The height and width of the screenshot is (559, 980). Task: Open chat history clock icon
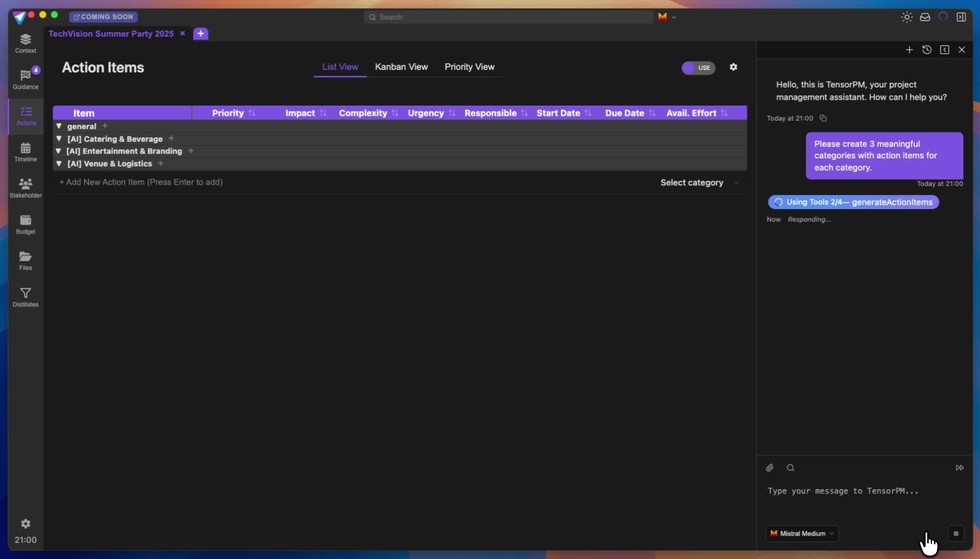[x=927, y=50]
